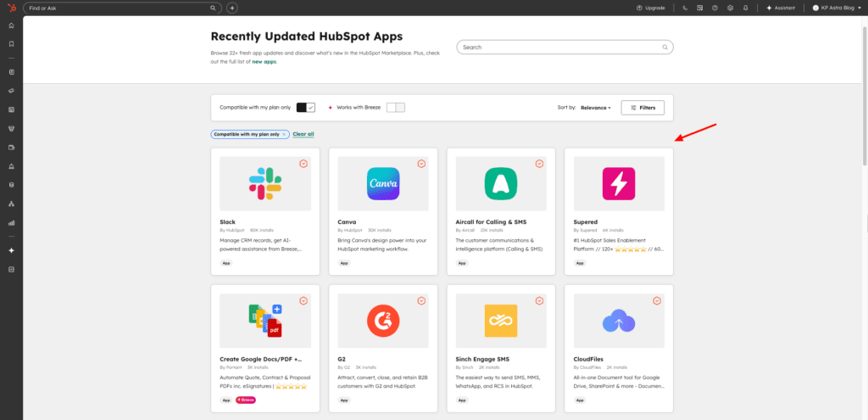
Task: Click the Supered card title
Action: [x=586, y=221]
